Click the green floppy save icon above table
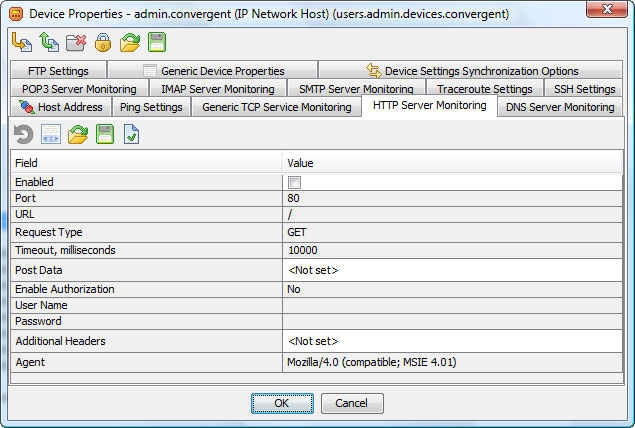Viewport: 635px width, 428px height. pos(105,134)
